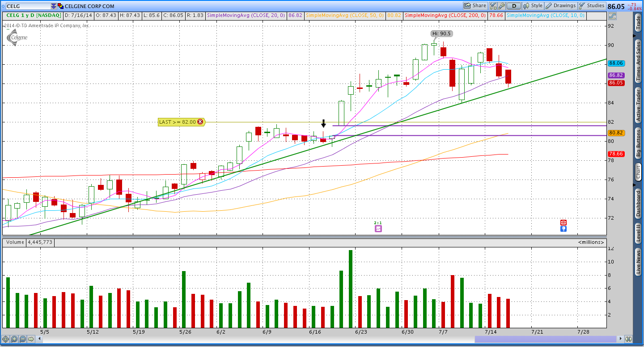The height and width of the screenshot is (347, 644).
Task: Open chart settings wrench icon
Action: [x=502, y=6]
